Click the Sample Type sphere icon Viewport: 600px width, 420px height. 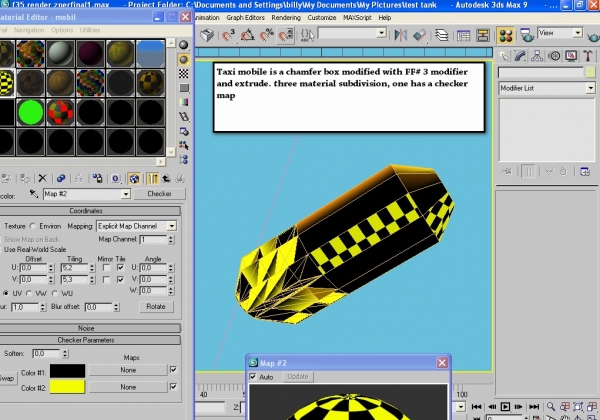[x=184, y=45]
